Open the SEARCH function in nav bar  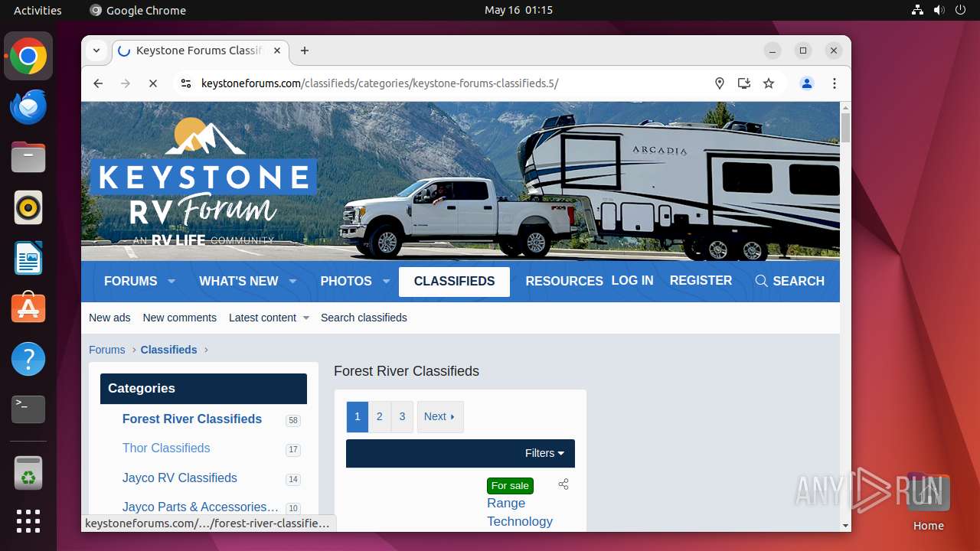click(x=789, y=282)
